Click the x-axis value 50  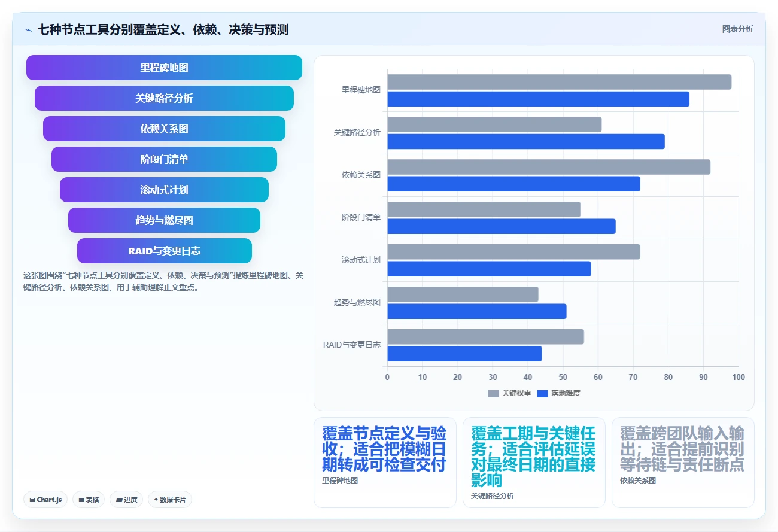coord(563,377)
